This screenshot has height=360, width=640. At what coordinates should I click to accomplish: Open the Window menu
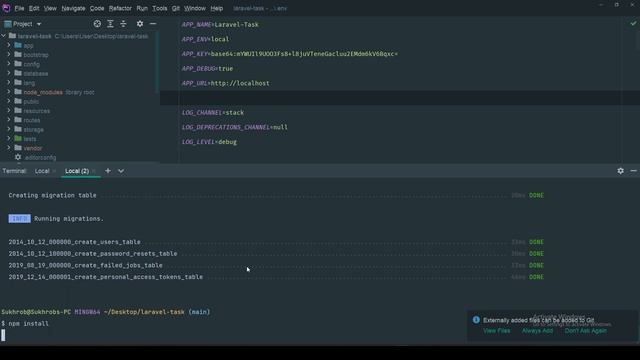click(x=195, y=8)
